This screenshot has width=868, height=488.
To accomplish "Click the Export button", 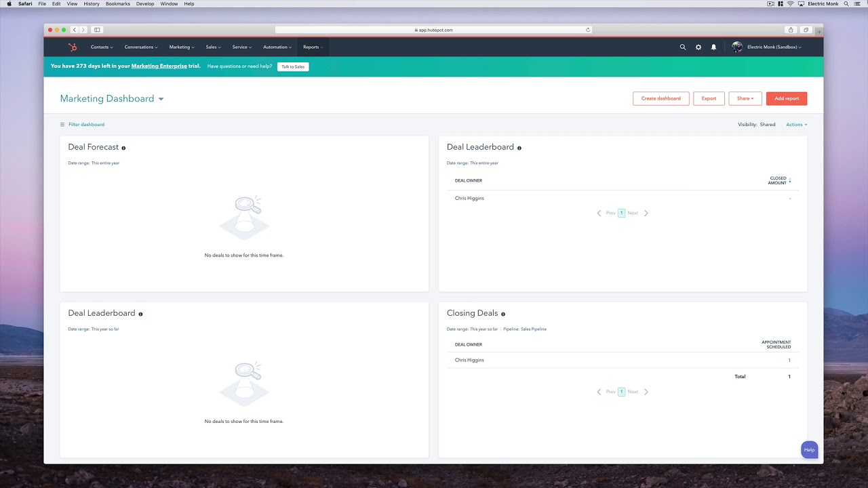I will pos(709,98).
